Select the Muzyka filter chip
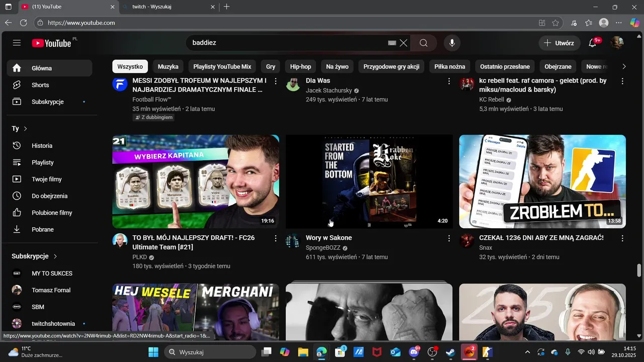This screenshot has height=362, width=644. pos(168,66)
